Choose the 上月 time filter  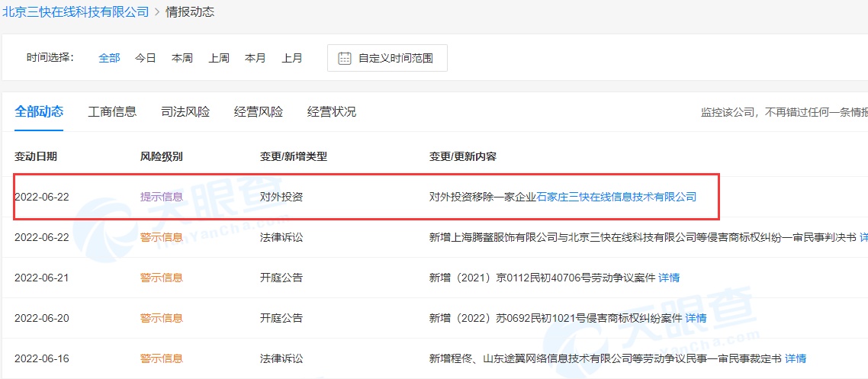point(292,58)
